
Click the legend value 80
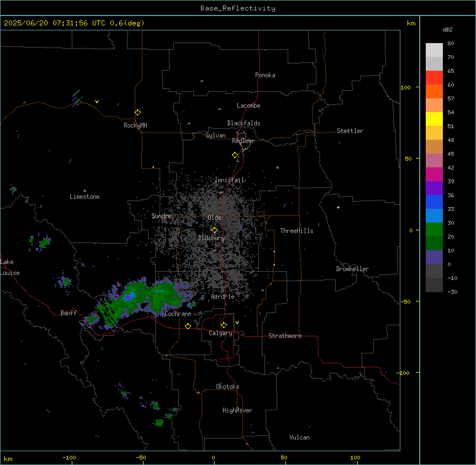pos(451,44)
